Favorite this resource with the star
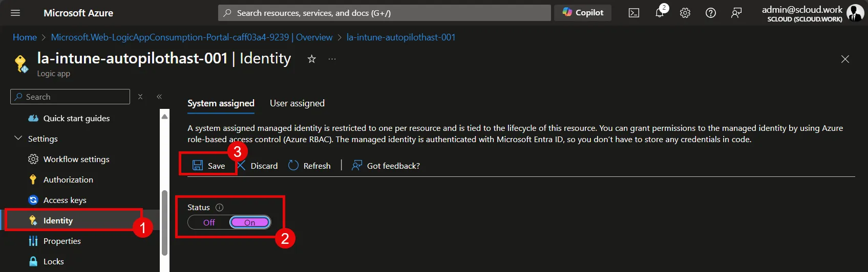This screenshot has width=868, height=272. (311, 59)
